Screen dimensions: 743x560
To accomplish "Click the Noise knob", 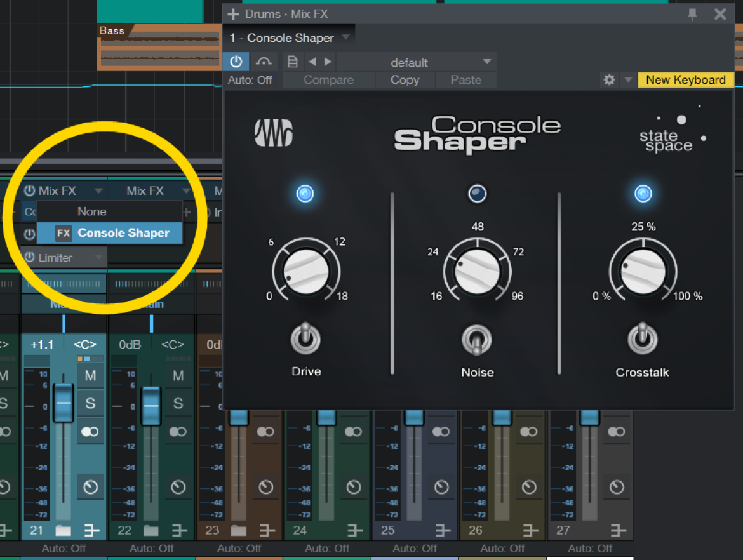I will (477, 272).
